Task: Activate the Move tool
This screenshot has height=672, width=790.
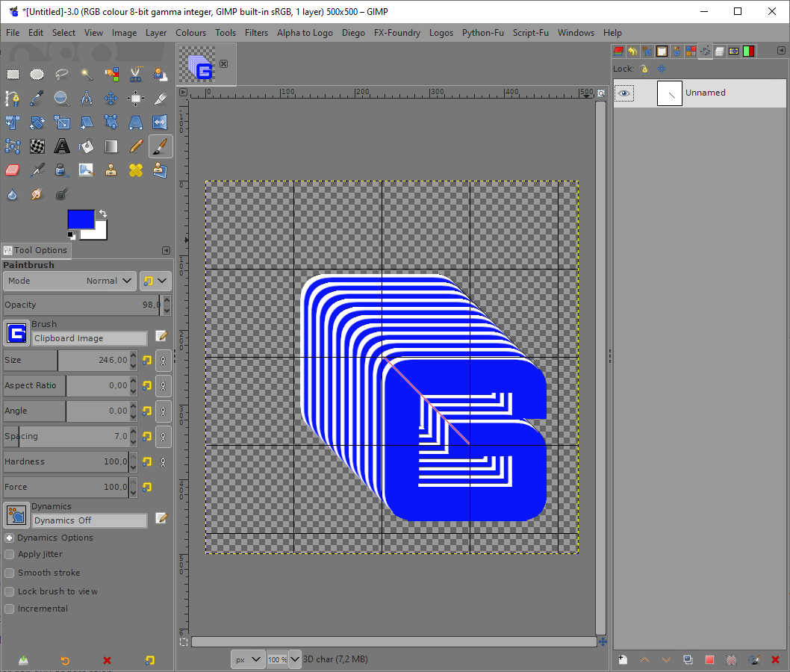Action: tap(111, 99)
